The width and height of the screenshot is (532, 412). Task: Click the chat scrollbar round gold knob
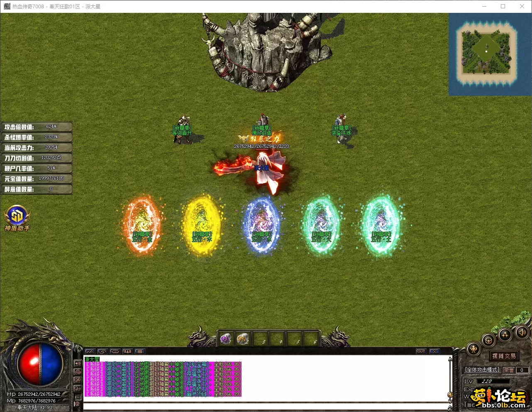tap(450, 394)
